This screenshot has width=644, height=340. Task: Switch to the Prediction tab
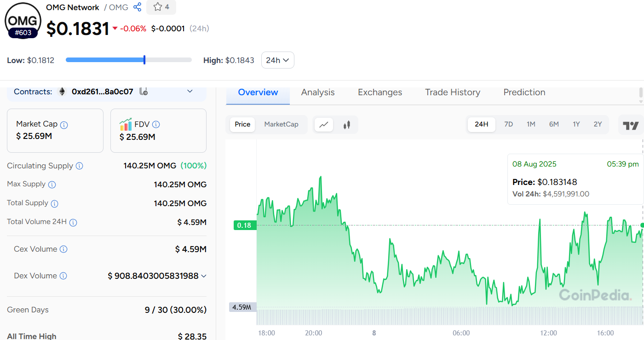click(524, 92)
